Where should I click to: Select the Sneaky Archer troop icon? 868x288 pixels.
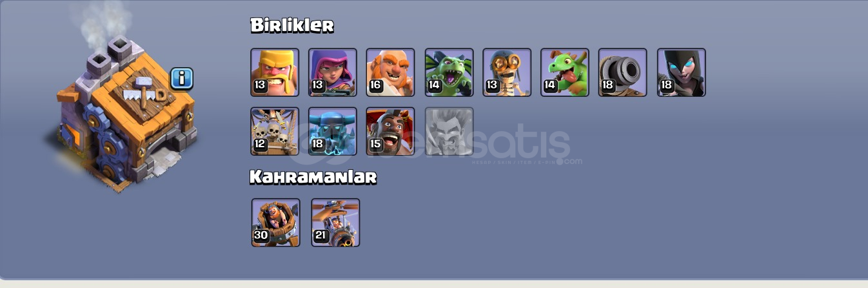tap(333, 72)
